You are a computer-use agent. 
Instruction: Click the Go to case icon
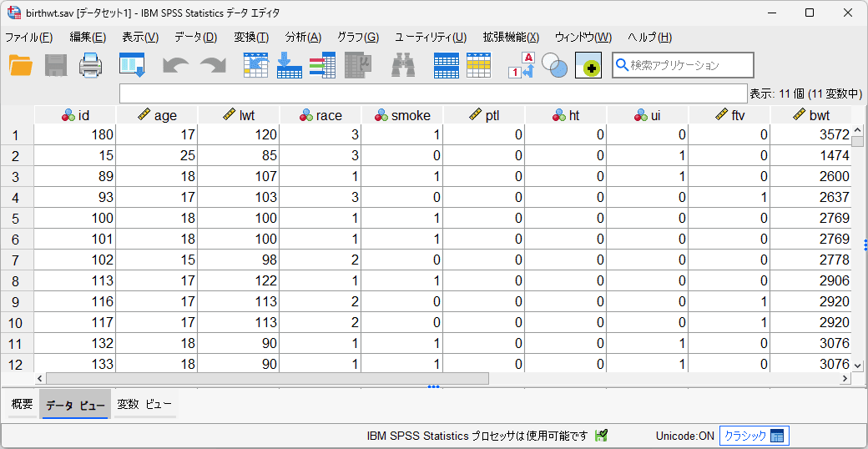point(256,65)
